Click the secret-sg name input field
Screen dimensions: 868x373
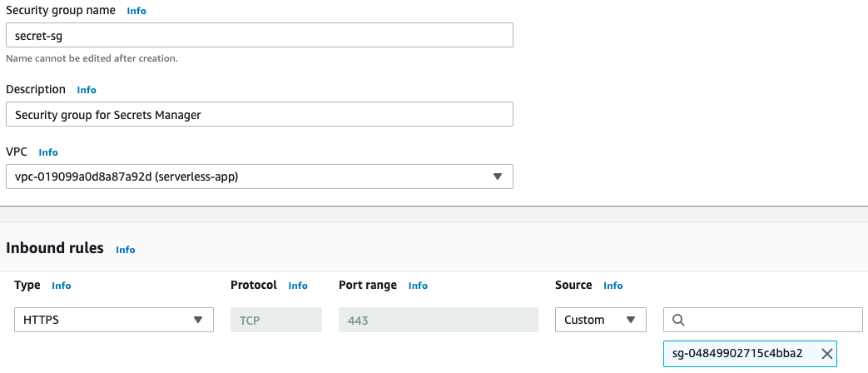pyautogui.click(x=260, y=35)
